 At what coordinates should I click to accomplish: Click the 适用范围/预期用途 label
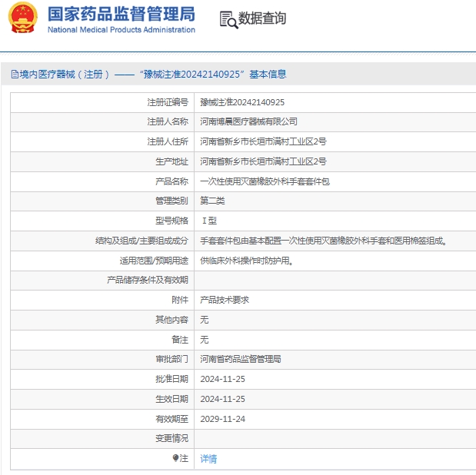(154, 261)
